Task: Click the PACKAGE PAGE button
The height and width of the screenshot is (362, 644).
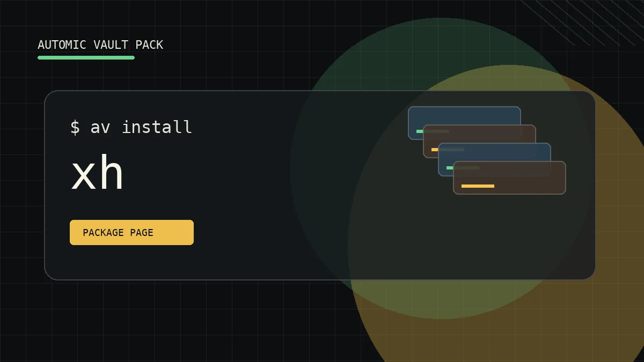Action: tap(131, 232)
